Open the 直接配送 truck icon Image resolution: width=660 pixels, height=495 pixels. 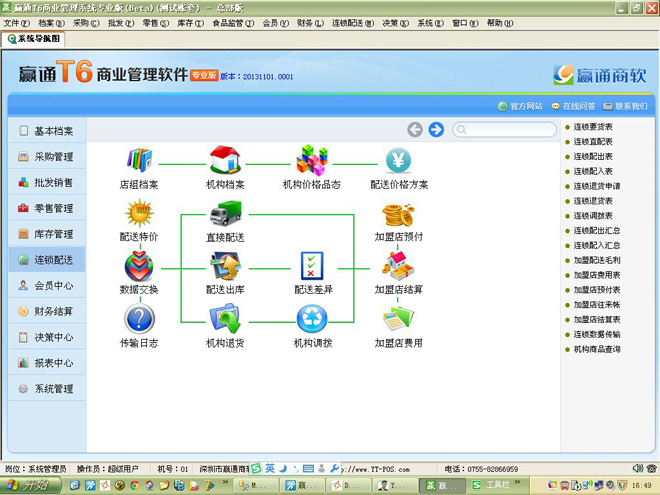pyautogui.click(x=226, y=213)
